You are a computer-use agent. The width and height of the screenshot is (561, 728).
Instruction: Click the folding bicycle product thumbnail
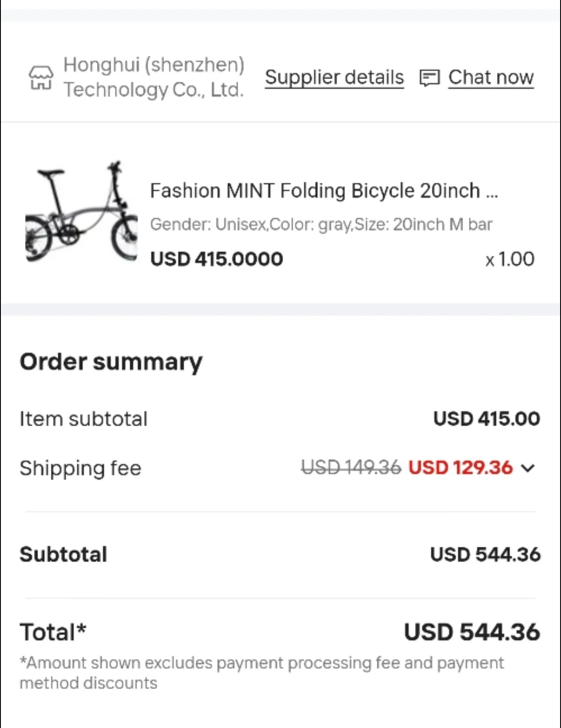click(x=82, y=213)
